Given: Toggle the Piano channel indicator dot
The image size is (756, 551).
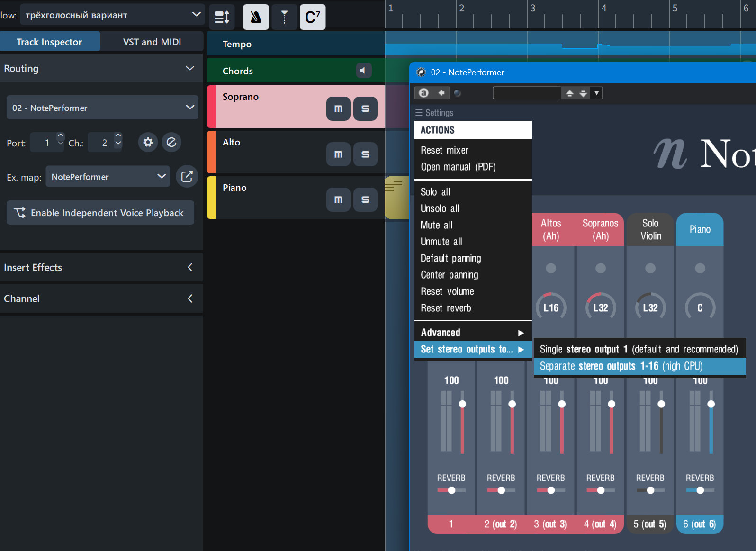Looking at the screenshot, I should (700, 268).
